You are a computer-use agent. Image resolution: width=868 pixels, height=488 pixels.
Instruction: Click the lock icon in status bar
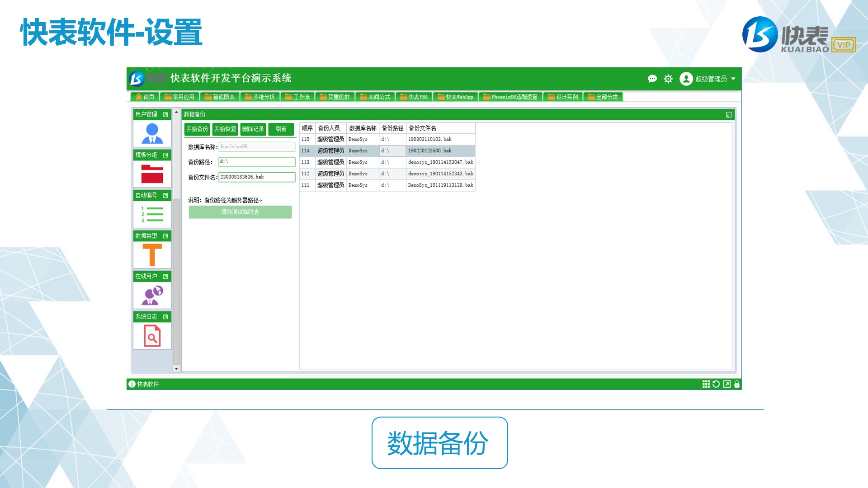(x=737, y=384)
